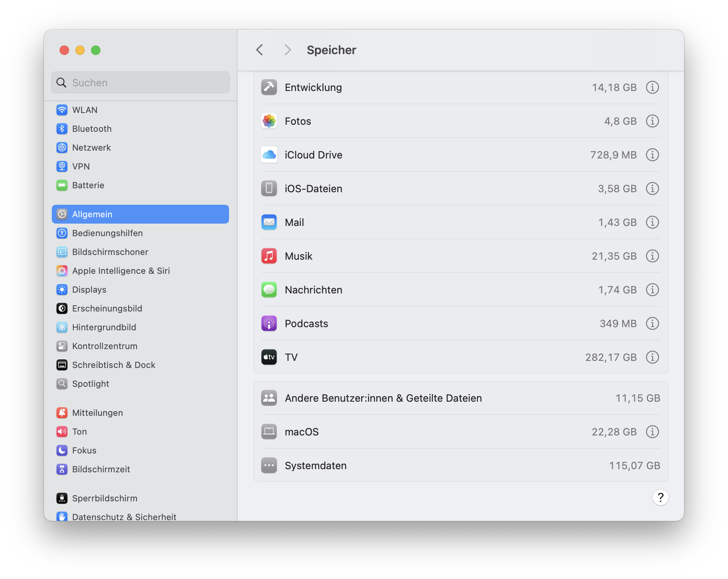
Task: Open VPN settings pane
Action: point(140,166)
